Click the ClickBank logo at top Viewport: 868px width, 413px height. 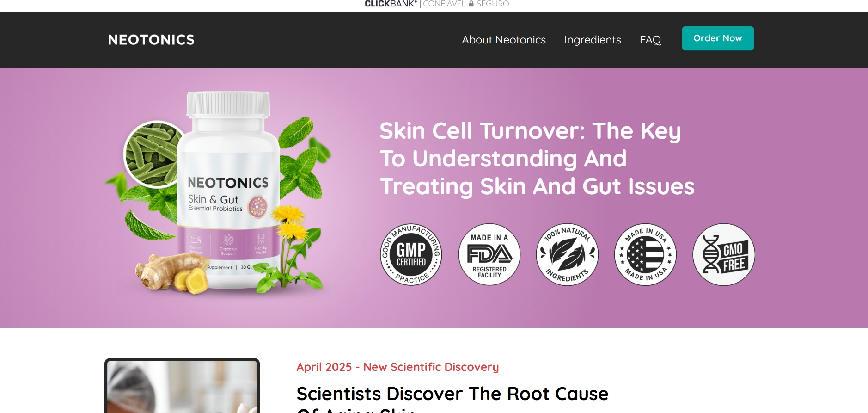[x=391, y=4]
